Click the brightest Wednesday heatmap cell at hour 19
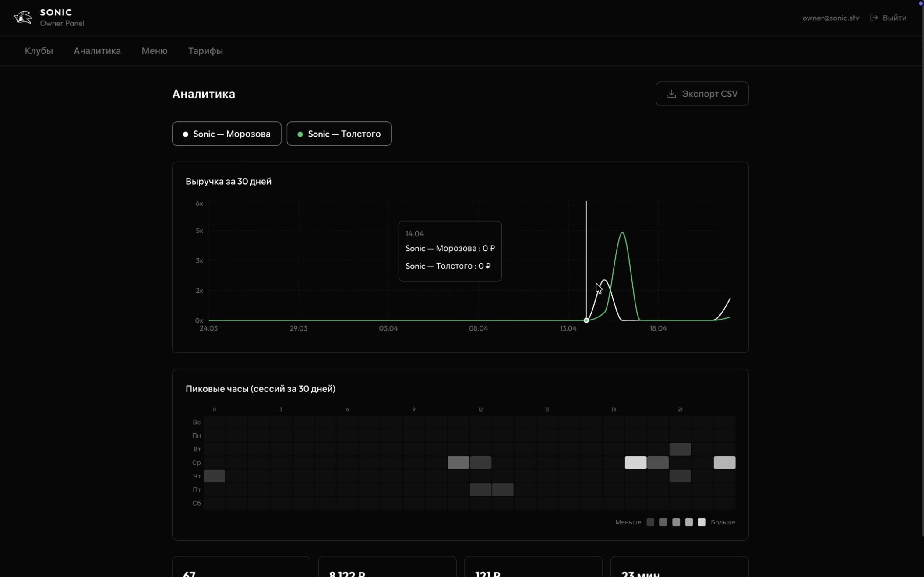The image size is (924, 577). [x=635, y=462]
